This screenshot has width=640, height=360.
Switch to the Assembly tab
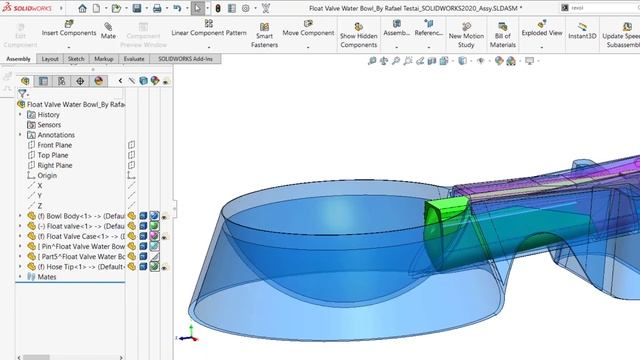click(x=18, y=59)
